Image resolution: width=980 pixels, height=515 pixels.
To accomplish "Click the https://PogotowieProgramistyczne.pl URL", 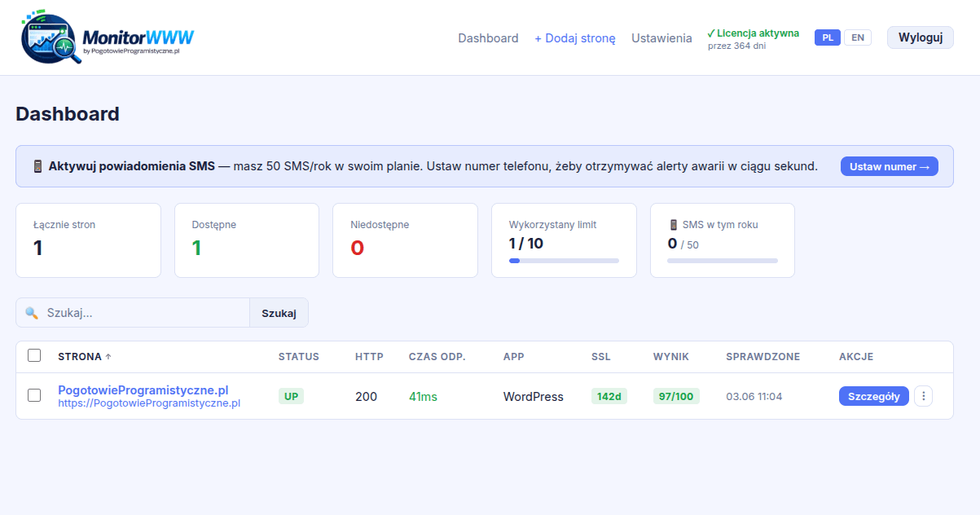I will click(149, 403).
